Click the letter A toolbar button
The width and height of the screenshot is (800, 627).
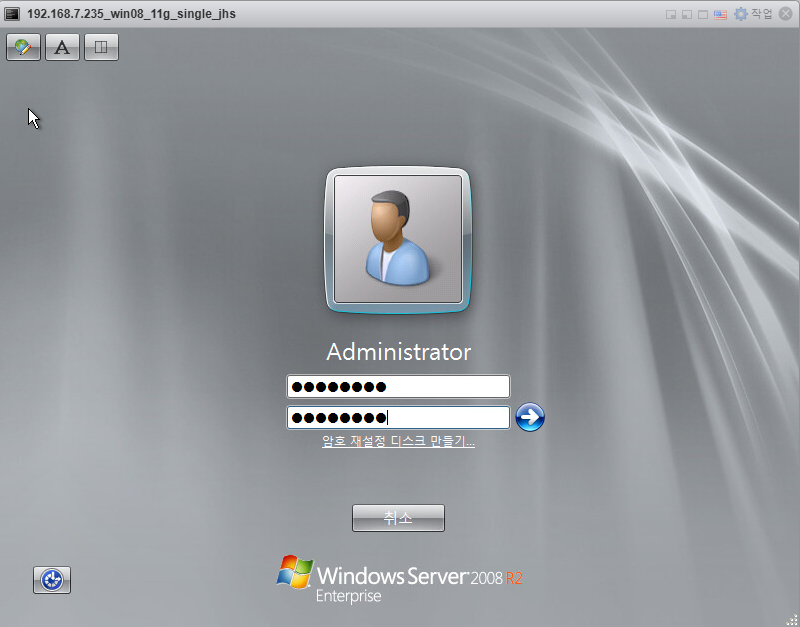click(x=62, y=47)
